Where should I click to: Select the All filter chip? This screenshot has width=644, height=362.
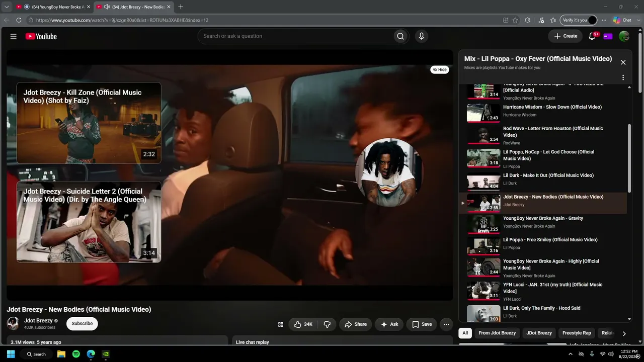tap(465, 333)
